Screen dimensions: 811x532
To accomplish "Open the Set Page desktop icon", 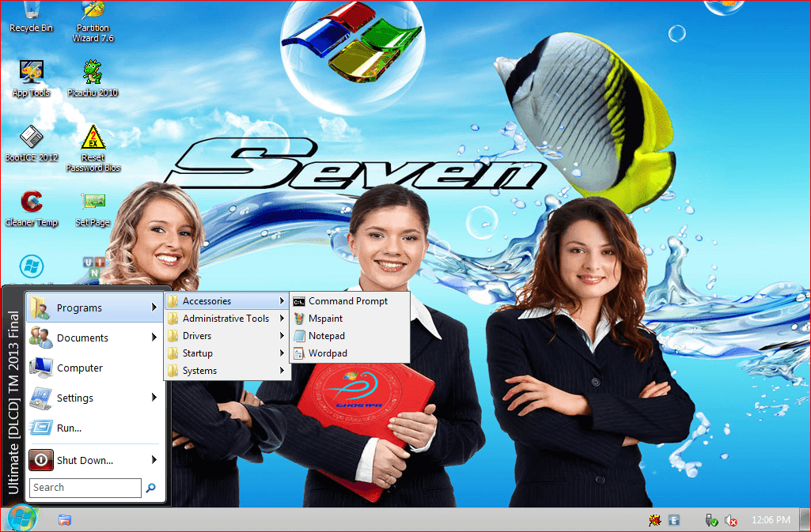I will [93, 209].
